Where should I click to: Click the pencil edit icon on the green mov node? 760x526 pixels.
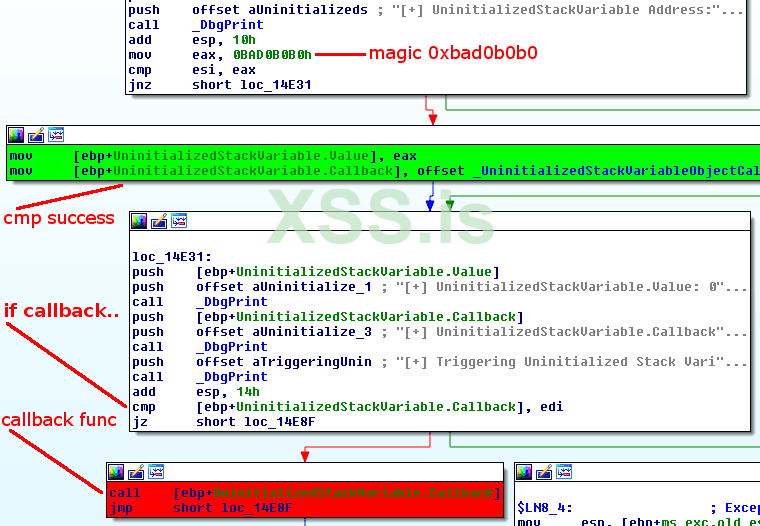[x=36, y=135]
